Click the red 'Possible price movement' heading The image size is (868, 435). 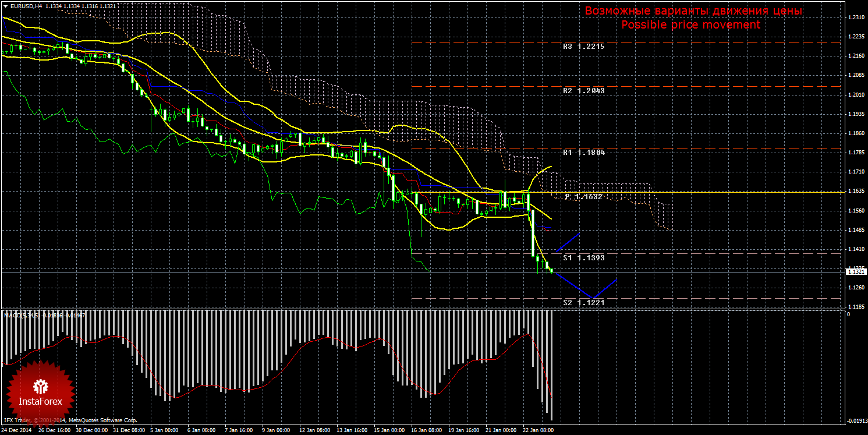click(x=690, y=25)
